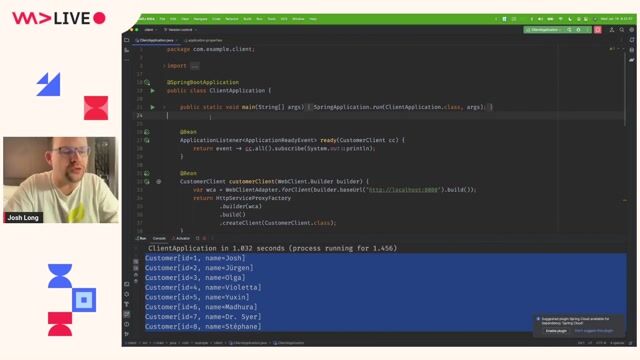Switch to the ClientApplication.java editor tab
The image size is (640, 360).
point(156,40)
